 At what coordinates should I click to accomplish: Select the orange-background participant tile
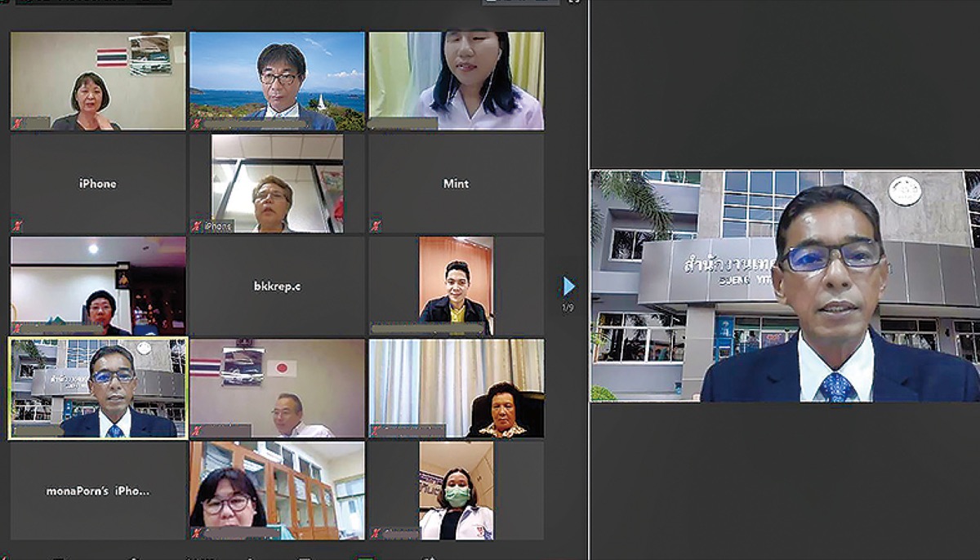click(456, 286)
